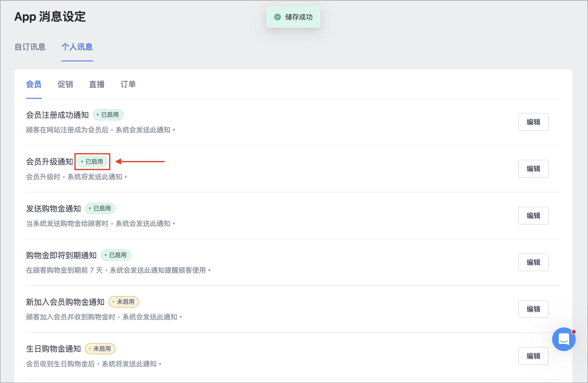Select the 个人讯息 tab
Viewport: 588px width, 383px height.
(77, 47)
